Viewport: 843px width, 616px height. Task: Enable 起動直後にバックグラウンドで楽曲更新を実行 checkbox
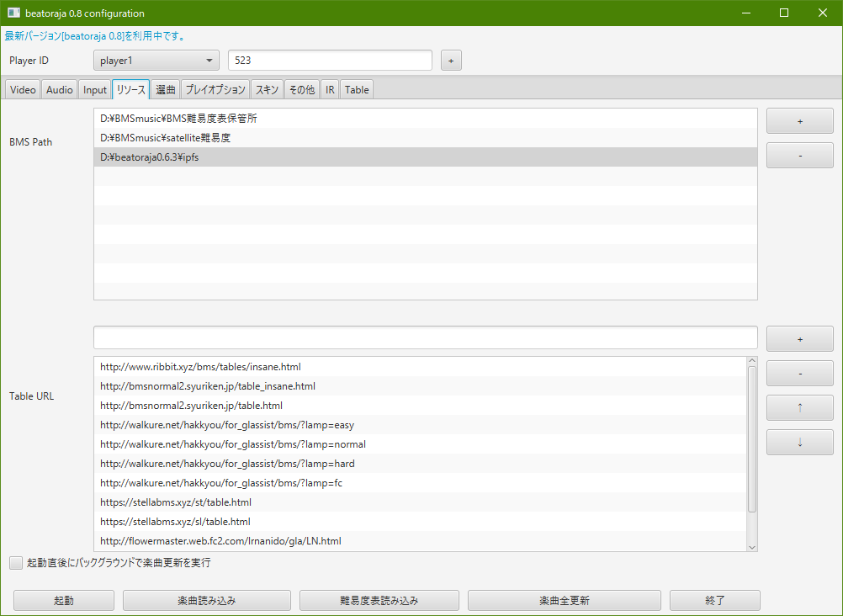[16, 563]
